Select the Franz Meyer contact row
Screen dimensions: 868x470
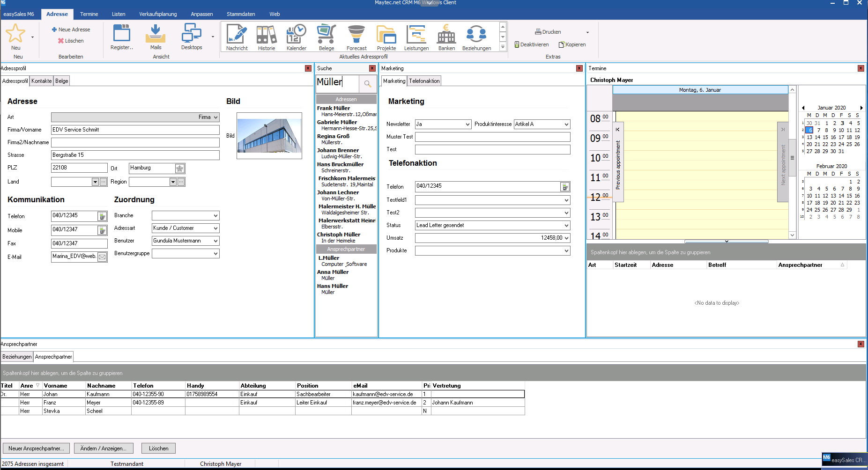[x=262, y=403]
